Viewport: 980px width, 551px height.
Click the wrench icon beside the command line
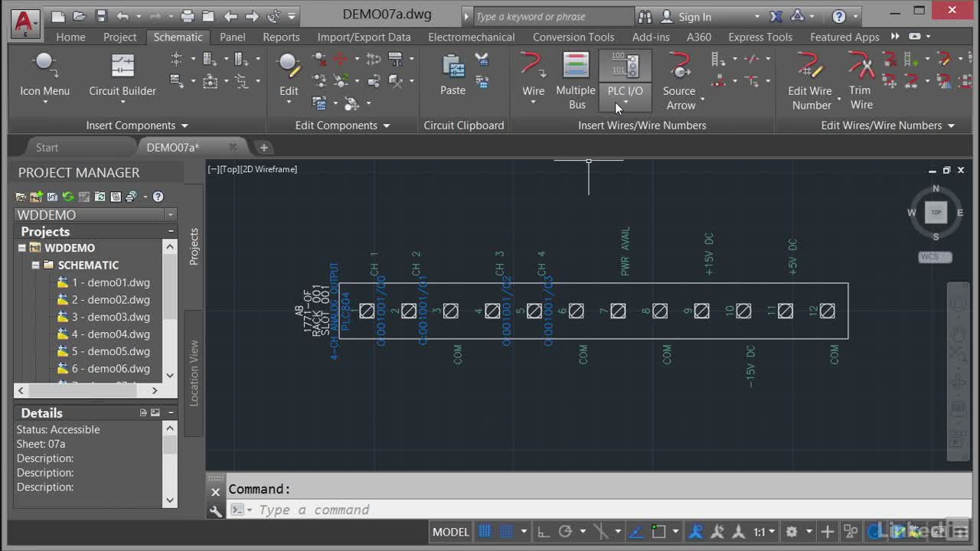tap(216, 510)
